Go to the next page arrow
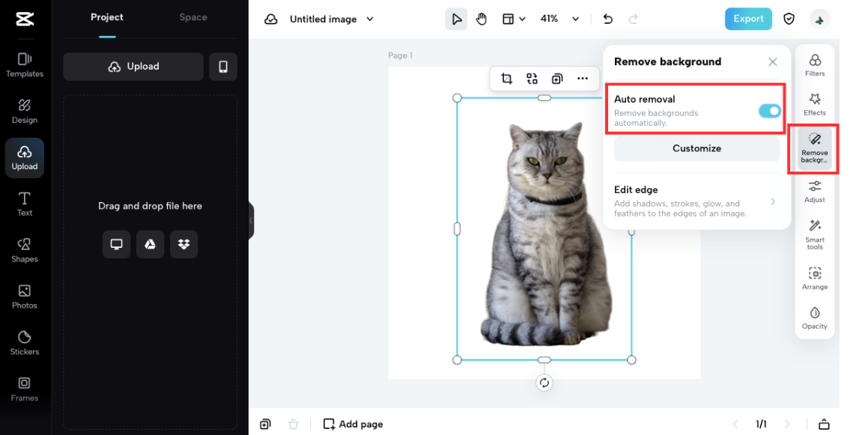This screenshot has width=868, height=435. (x=787, y=424)
